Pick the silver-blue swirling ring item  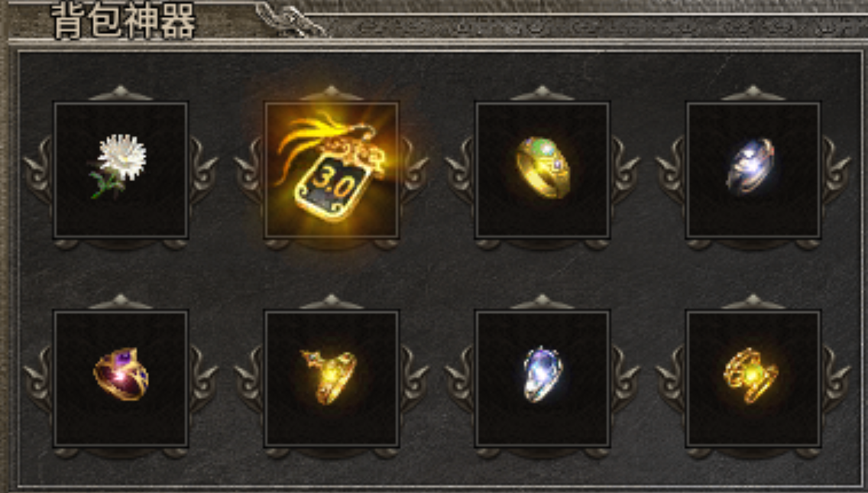pyautogui.click(x=750, y=166)
